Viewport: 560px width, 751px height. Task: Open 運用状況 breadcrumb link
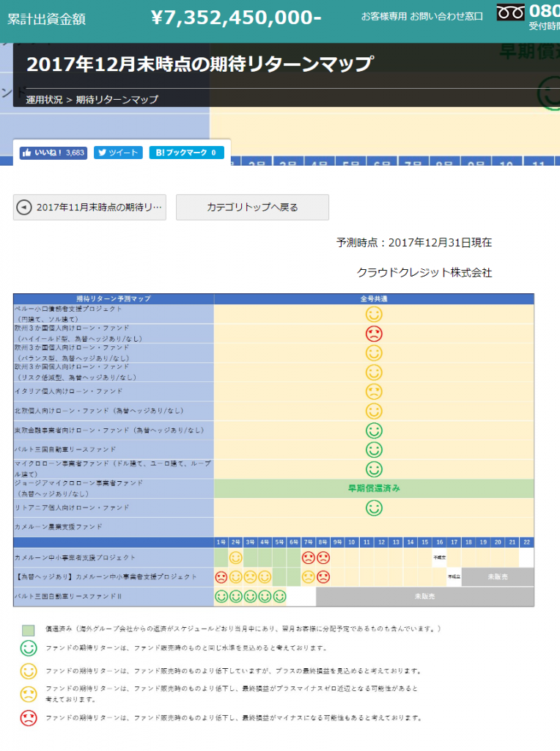[44, 99]
